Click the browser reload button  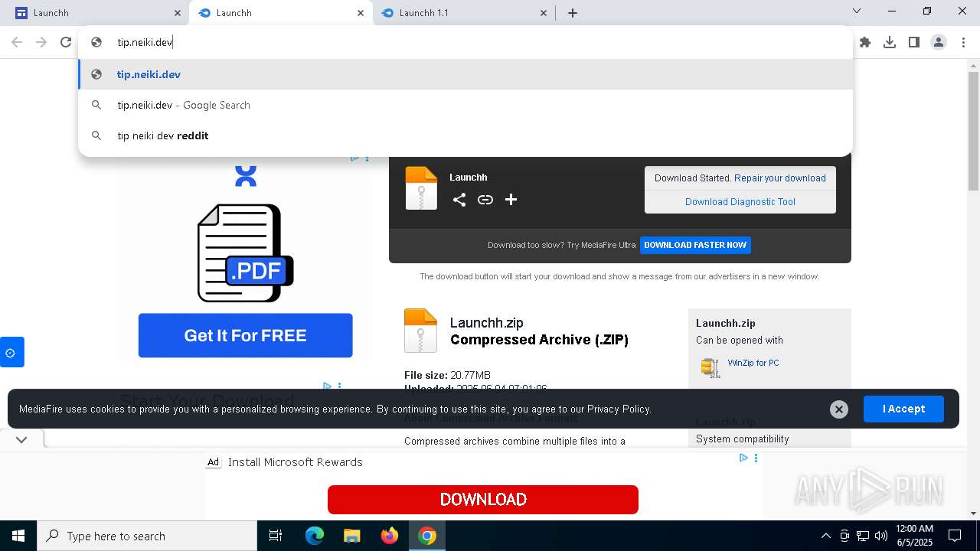point(66,42)
